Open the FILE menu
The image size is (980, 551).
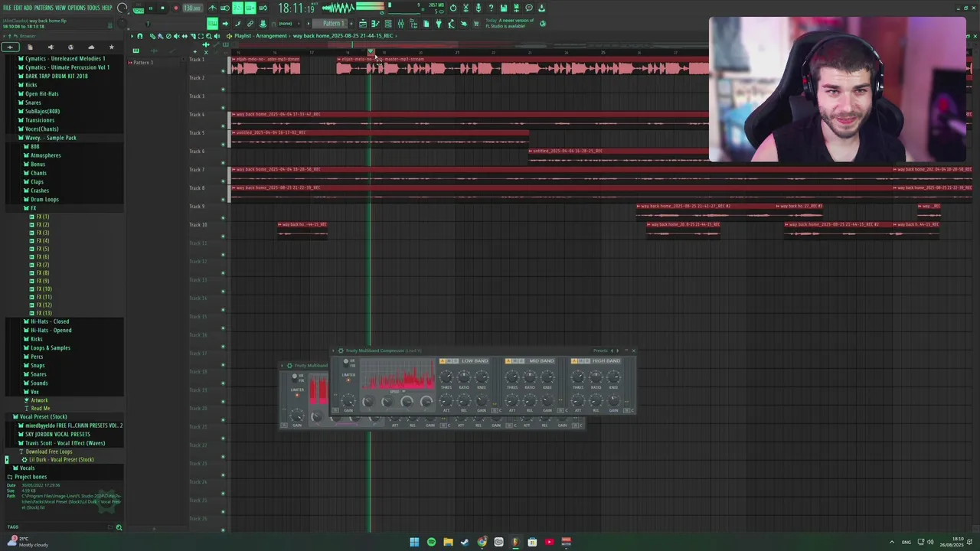pos(8,8)
